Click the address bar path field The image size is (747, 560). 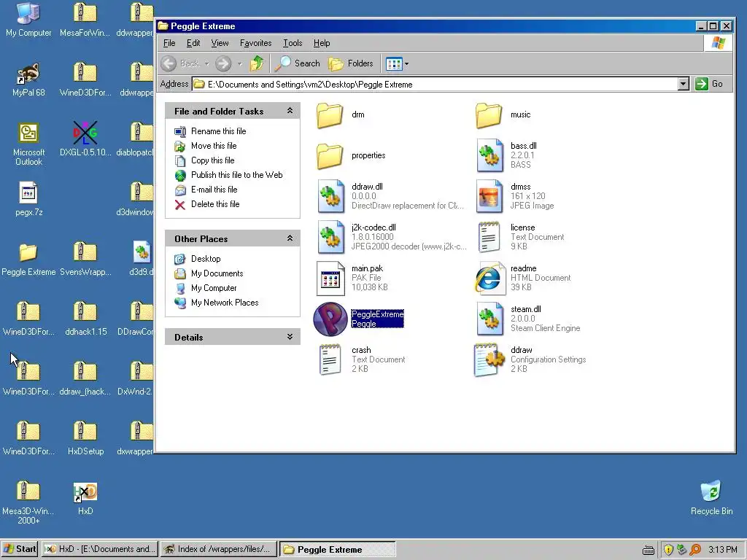pos(435,85)
